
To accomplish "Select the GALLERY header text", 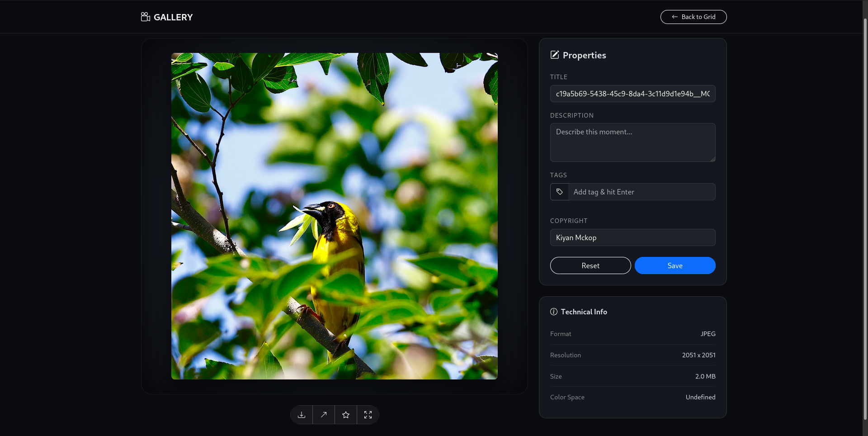I will (173, 17).
